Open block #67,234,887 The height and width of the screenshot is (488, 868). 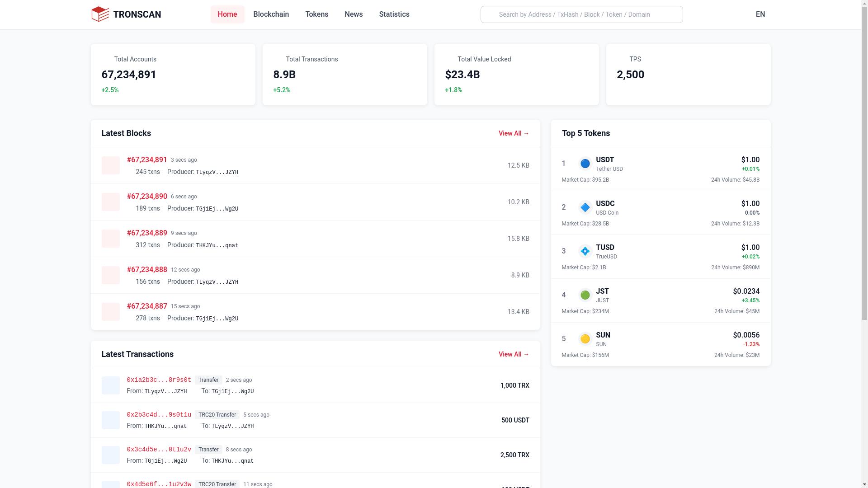(x=147, y=306)
